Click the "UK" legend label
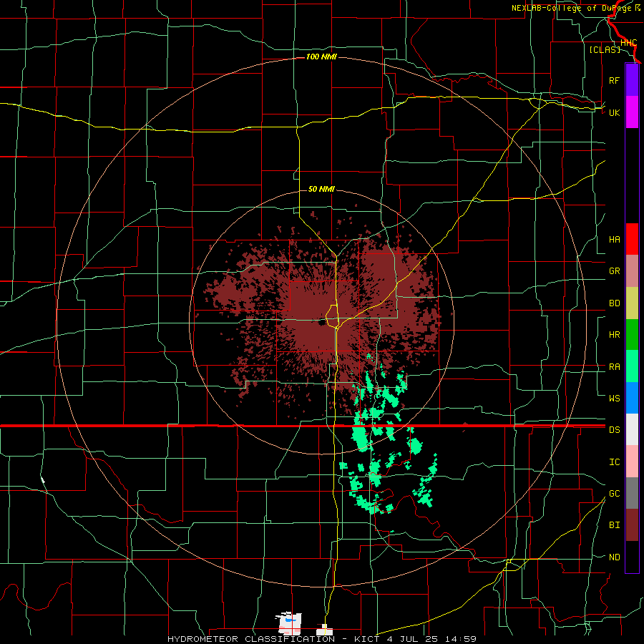644x644 pixels. pyautogui.click(x=614, y=112)
